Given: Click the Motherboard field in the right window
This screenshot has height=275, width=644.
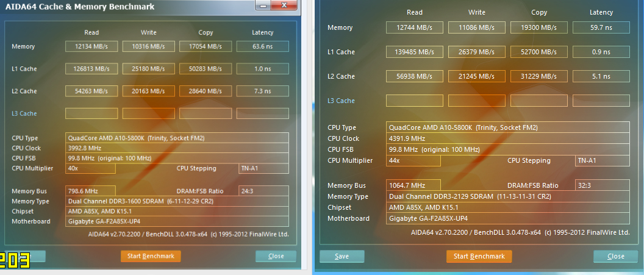Looking at the screenshot, I should pyautogui.click(x=507, y=218).
